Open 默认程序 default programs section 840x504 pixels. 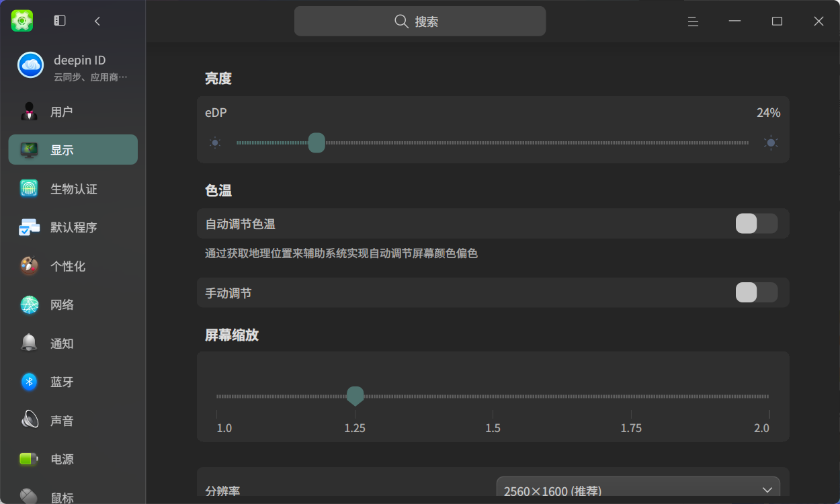[73, 227]
